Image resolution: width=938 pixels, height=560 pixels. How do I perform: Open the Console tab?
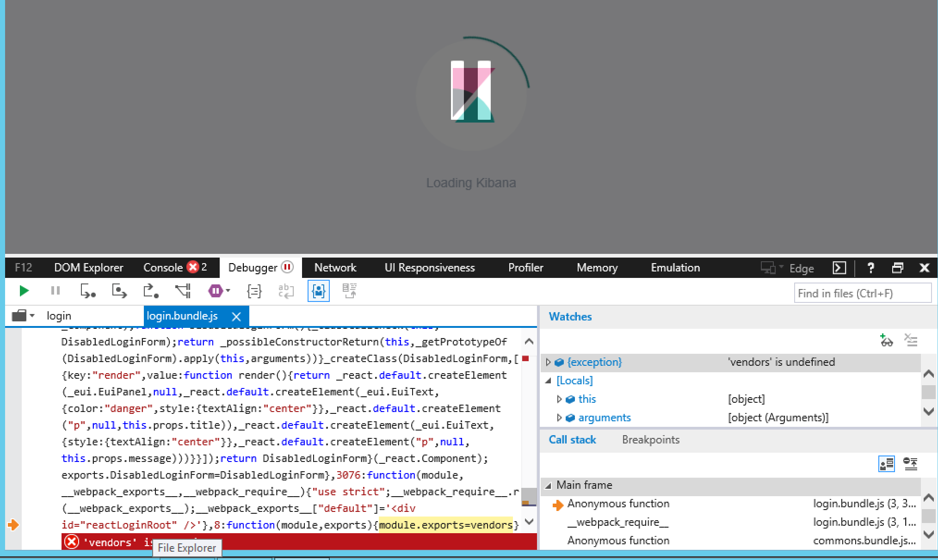[163, 268]
